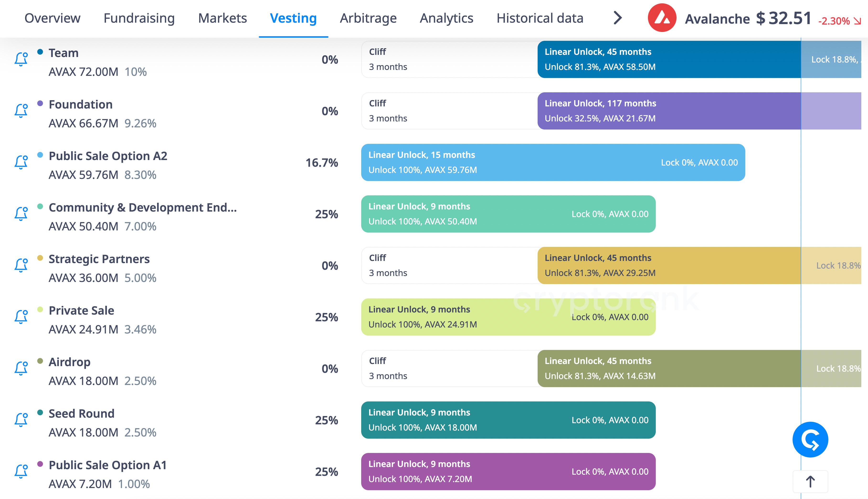Click the Strategic Partners Lock 18.8% segment
Screen dimensions: 868x499
click(x=831, y=265)
